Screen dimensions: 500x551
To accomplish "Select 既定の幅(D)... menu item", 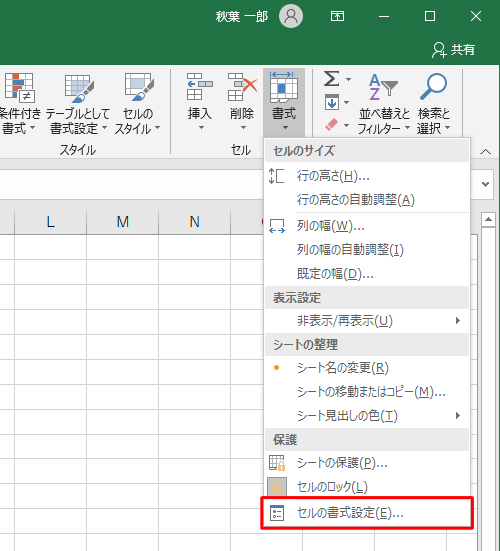I will coord(367,274).
